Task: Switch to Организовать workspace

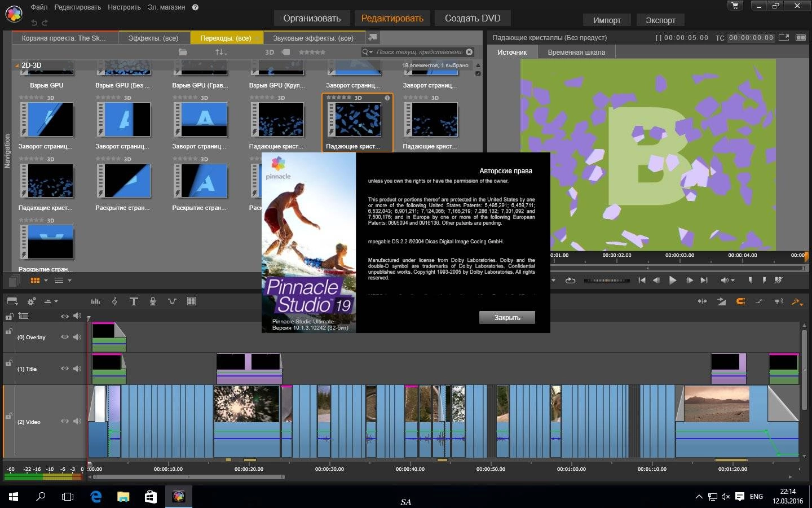Action: pyautogui.click(x=312, y=18)
